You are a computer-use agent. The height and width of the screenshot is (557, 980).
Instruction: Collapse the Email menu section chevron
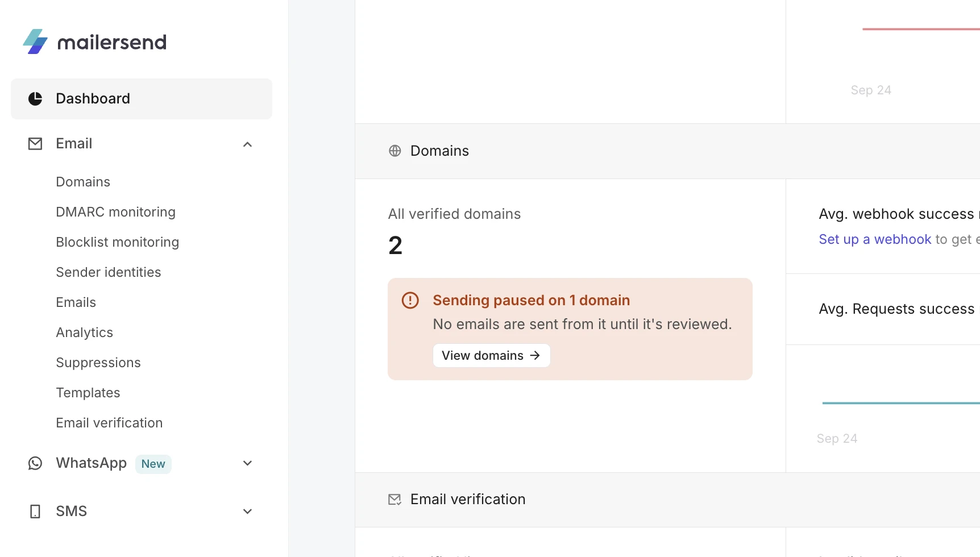tap(247, 144)
